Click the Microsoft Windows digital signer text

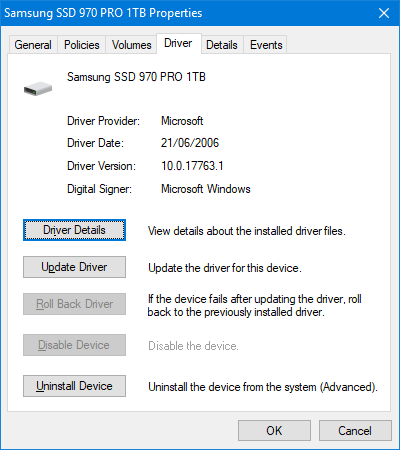click(x=206, y=189)
